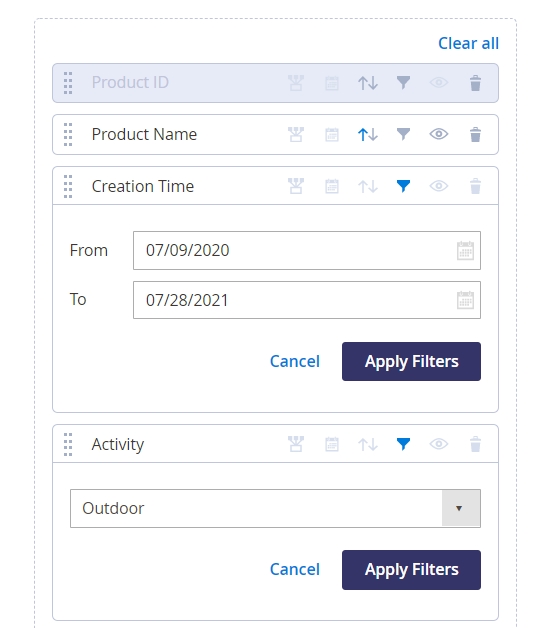Open the From date calendar picker

coord(465,251)
